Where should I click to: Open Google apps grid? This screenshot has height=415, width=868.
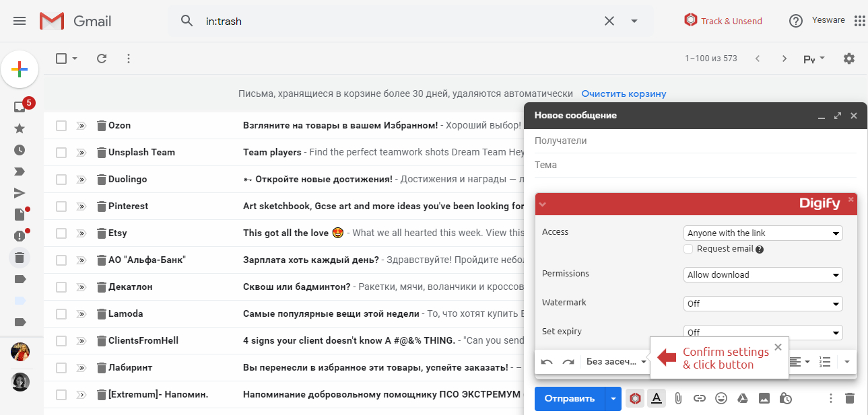point(859,21)
